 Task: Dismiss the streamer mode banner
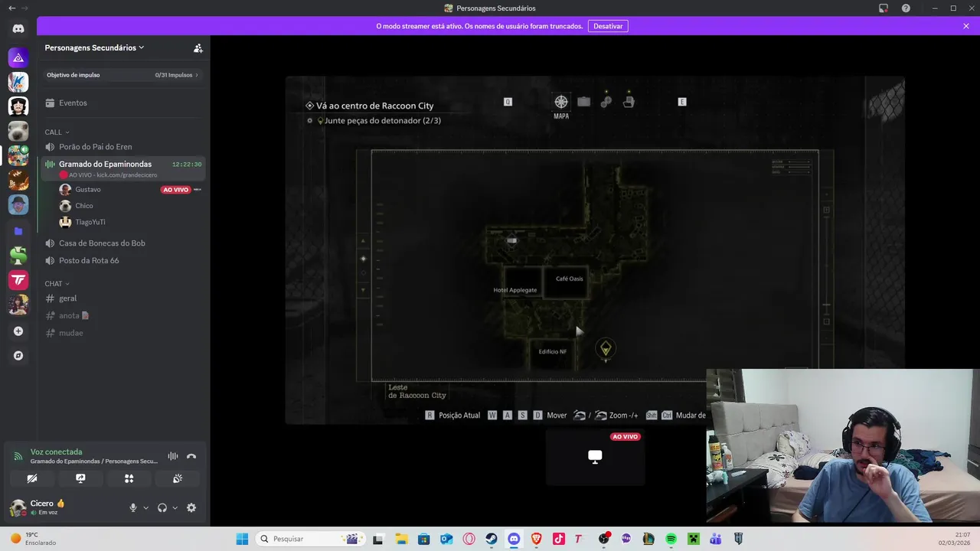(x=966, y=26)
